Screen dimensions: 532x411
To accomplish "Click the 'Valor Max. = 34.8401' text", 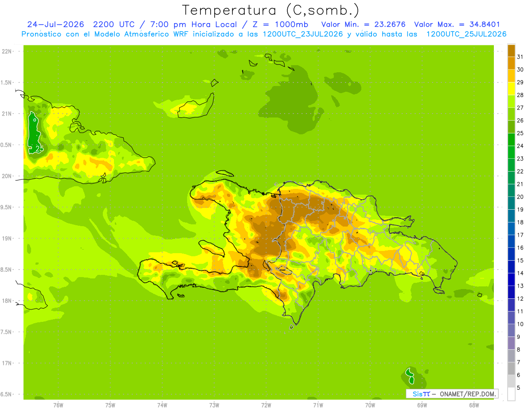I will [x=457, y=24].
